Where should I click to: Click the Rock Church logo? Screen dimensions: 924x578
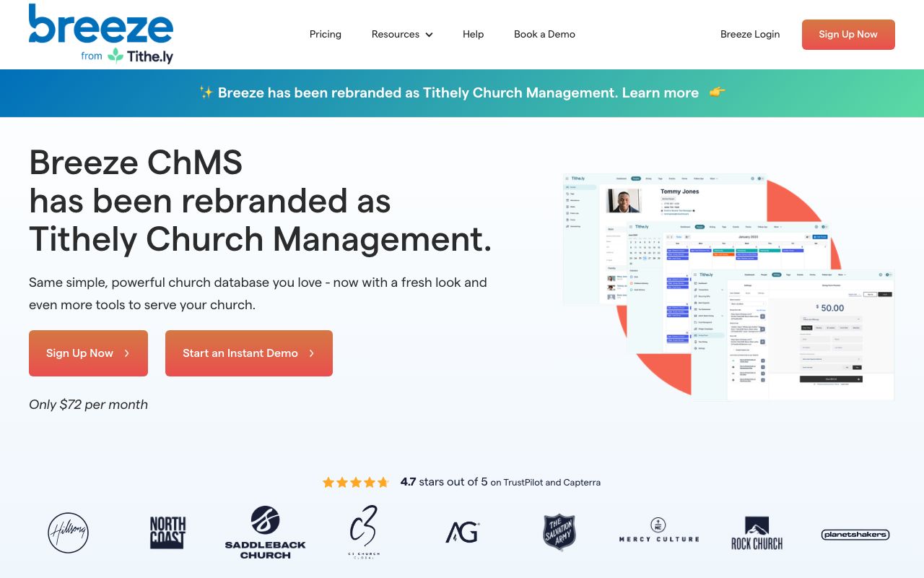click(757, 532)
